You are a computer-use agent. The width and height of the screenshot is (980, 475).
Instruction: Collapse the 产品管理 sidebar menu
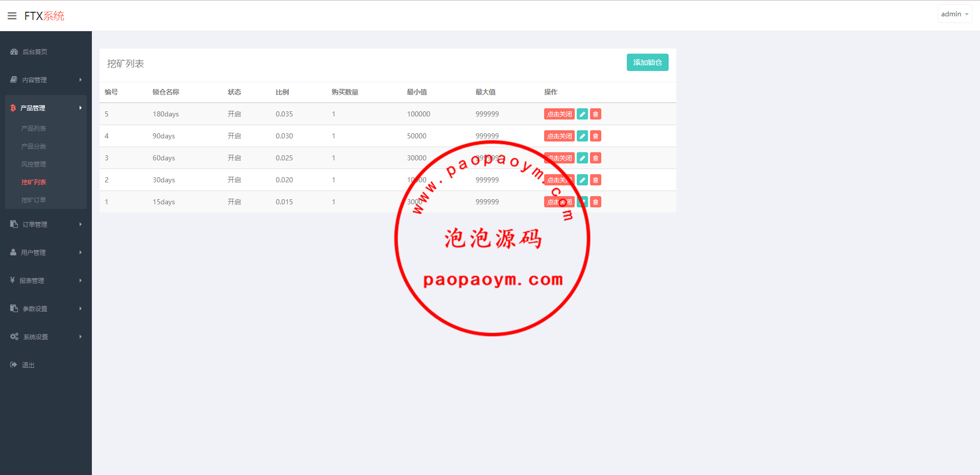46,108
